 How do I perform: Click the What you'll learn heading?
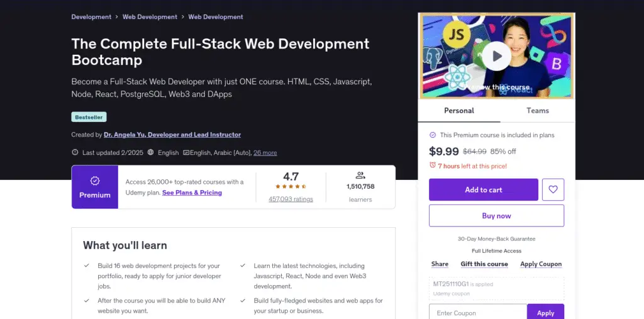[125, 245]
